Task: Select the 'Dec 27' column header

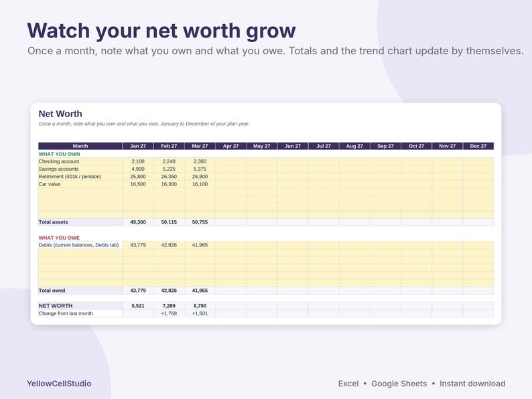Action: [x=478, y=146]
